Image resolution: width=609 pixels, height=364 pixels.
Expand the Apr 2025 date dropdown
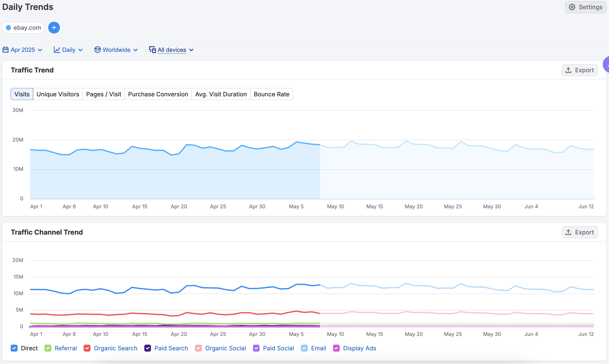(x=40, y=50)
